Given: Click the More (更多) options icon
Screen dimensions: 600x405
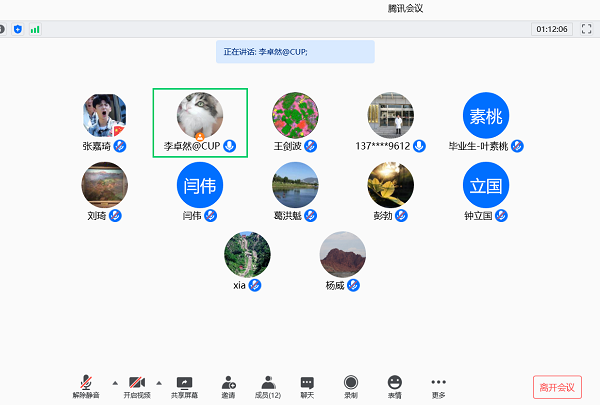Looking at the screenshot, I should coord(438,383).
